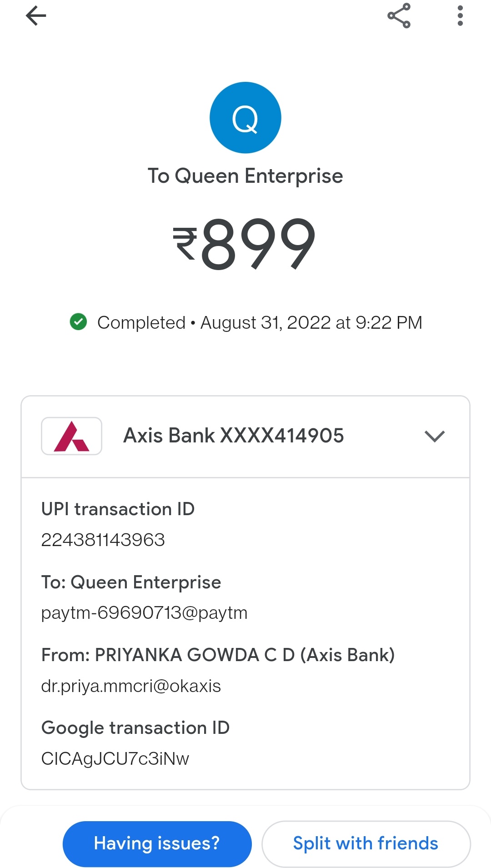Share this transaction receipt

[399, 16]
